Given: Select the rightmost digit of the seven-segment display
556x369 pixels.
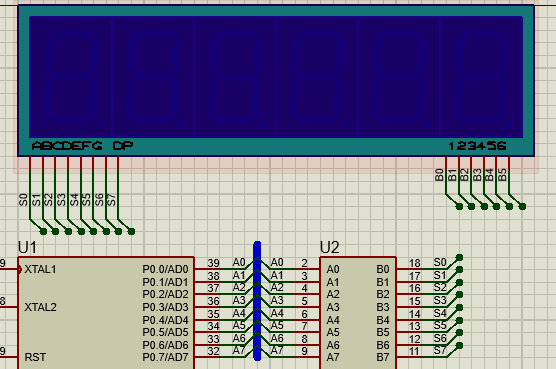Looking at the screenshot, I should pos(482,77).
